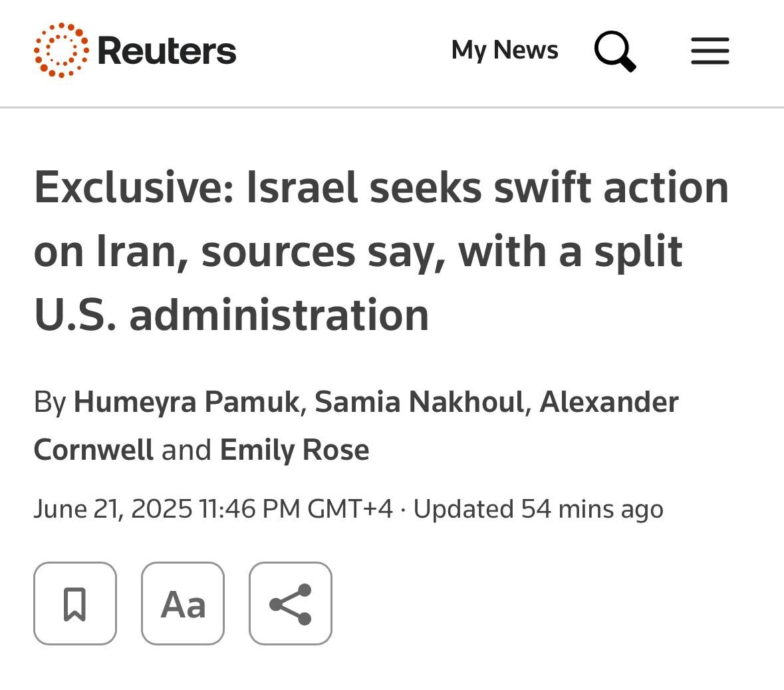784x690 pixels.
Task: Click the surname 'Cornwell' in the byline
Action: pos(94,450)
